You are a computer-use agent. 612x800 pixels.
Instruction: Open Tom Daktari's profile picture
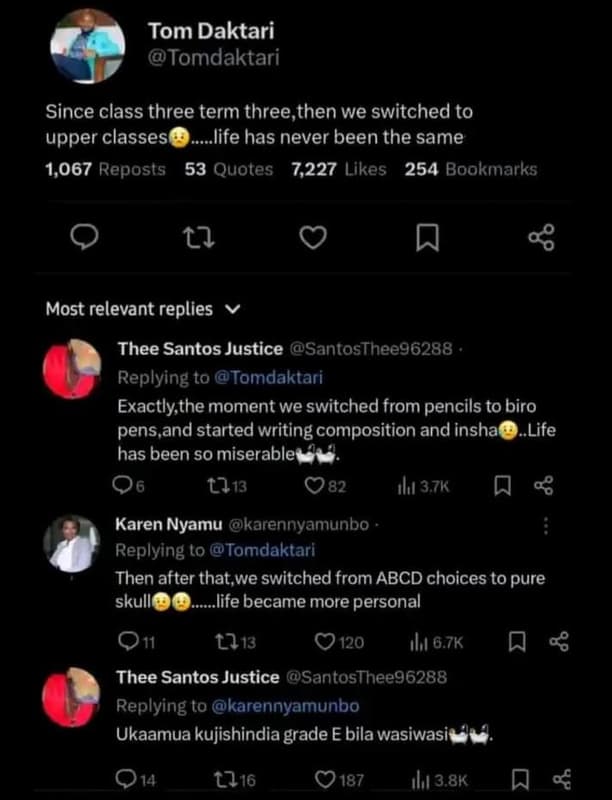point(87,47)
